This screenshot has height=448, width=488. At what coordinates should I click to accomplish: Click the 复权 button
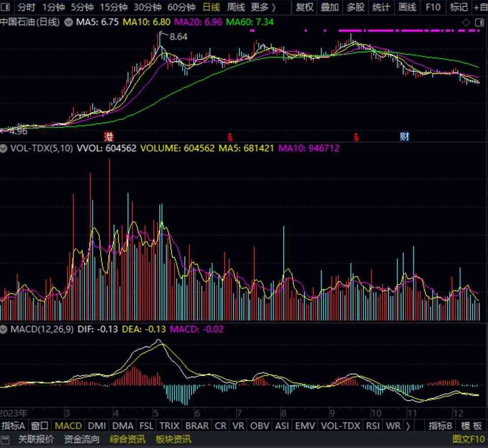(x=305, y=7)
